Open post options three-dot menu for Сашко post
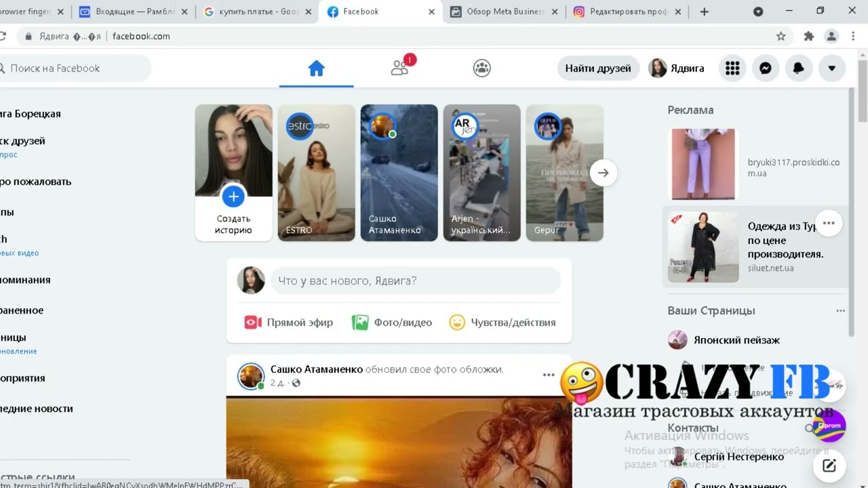 (x=548, y=375)
